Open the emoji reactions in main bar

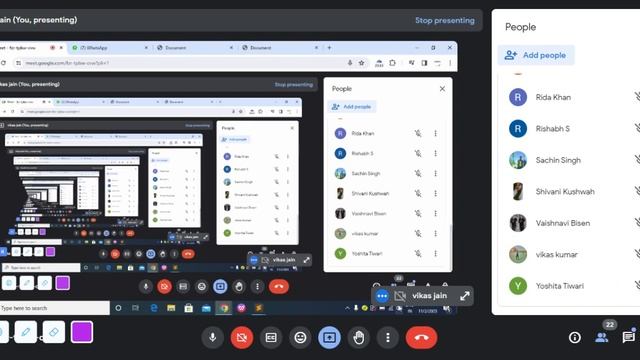tap(300, 338)
